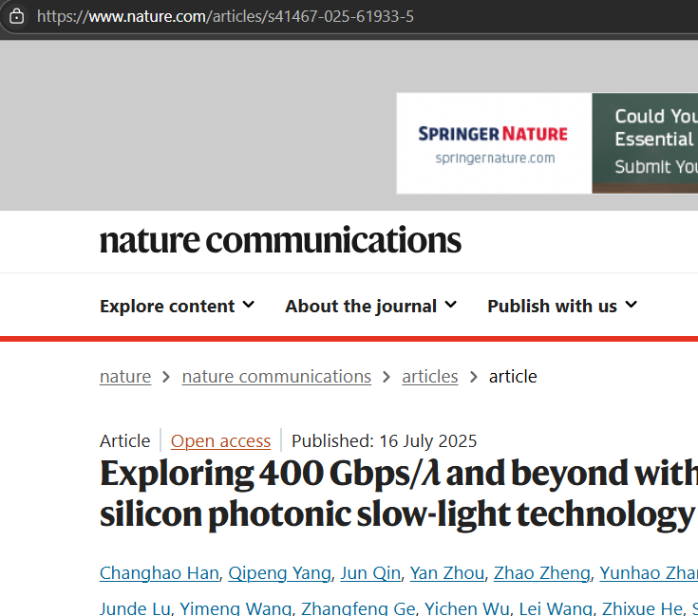Open the Open access link
This screenshot has height=616, width=698.
point(220,441)
